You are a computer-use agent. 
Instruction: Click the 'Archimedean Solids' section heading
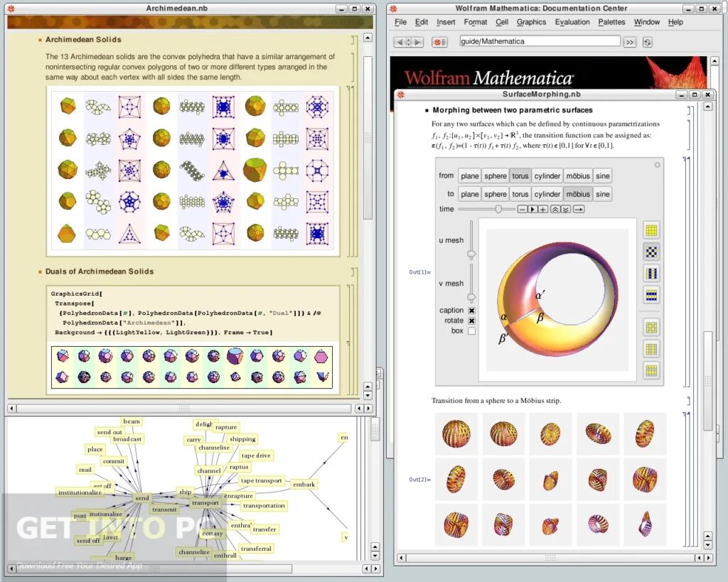coord(83,40)
